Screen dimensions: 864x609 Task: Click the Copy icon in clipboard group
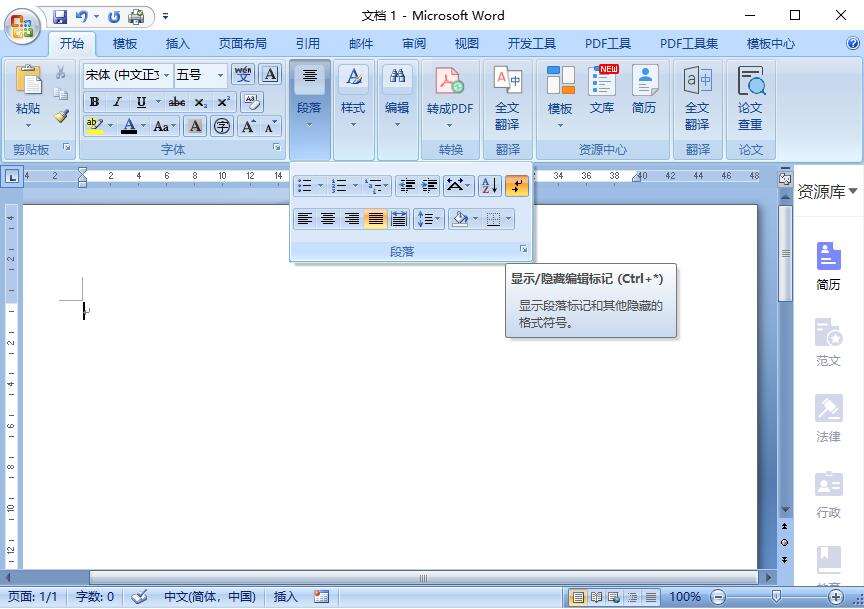[x=61, y=94]
